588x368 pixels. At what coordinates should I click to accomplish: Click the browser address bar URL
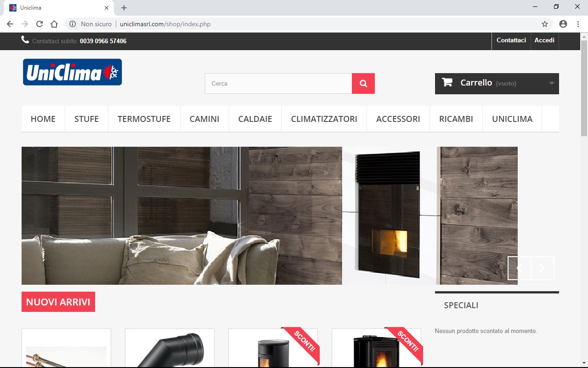[165, 24]
